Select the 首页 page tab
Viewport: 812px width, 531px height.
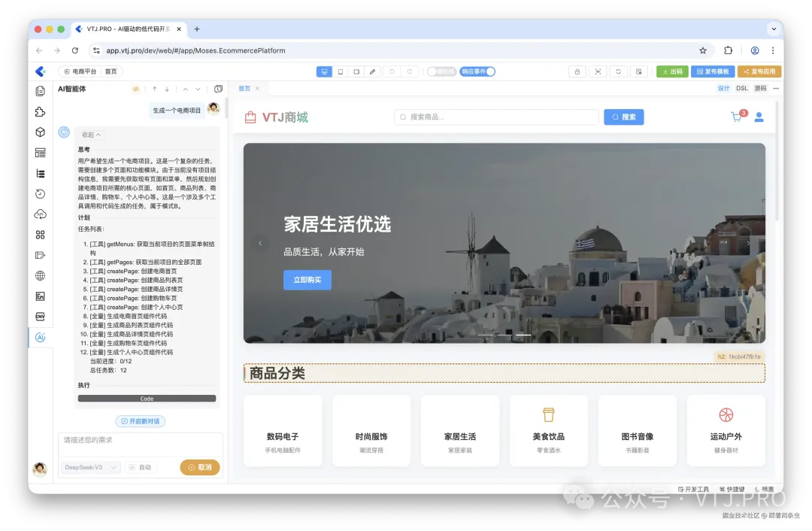246,87
